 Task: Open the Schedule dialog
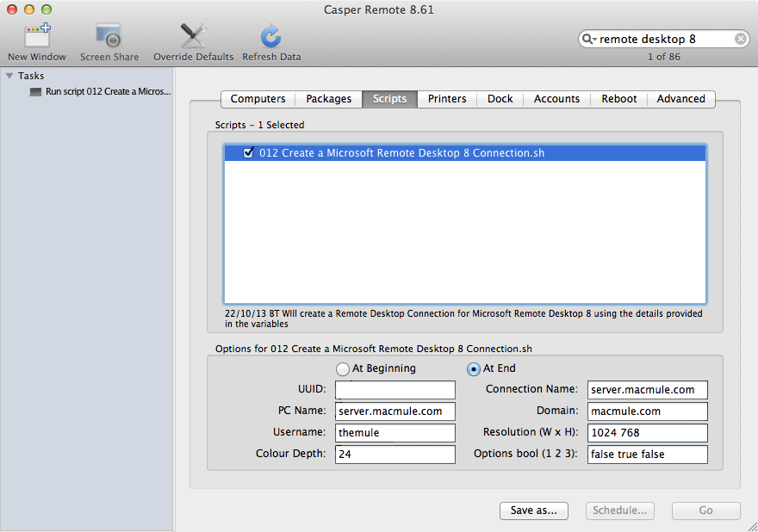click(x=619, y=510)
